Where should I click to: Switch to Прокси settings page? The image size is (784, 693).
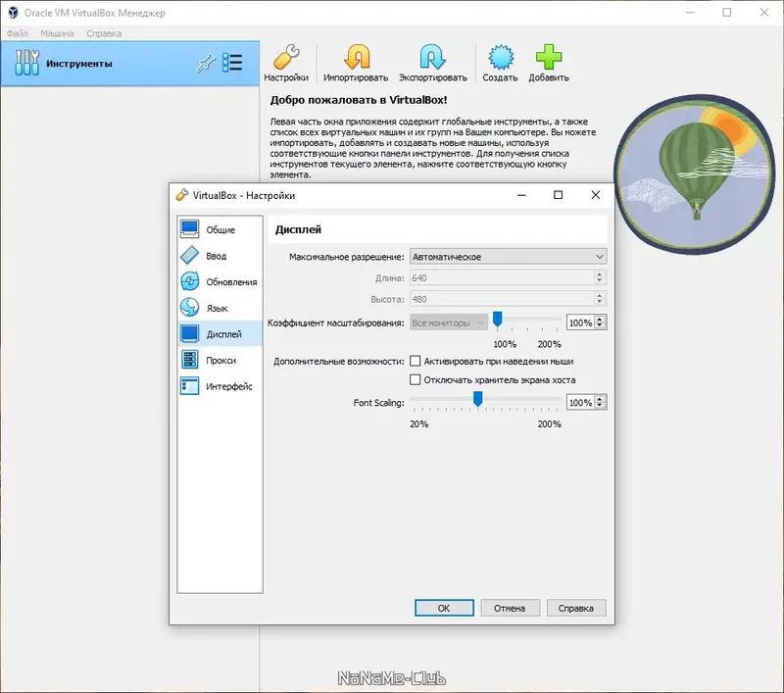[x=220, y=360]
